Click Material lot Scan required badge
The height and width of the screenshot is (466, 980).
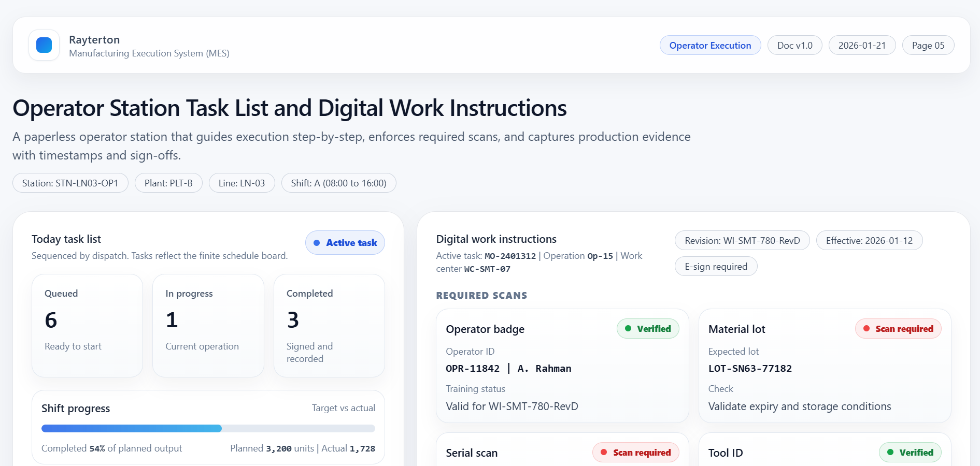click(898, 329)
